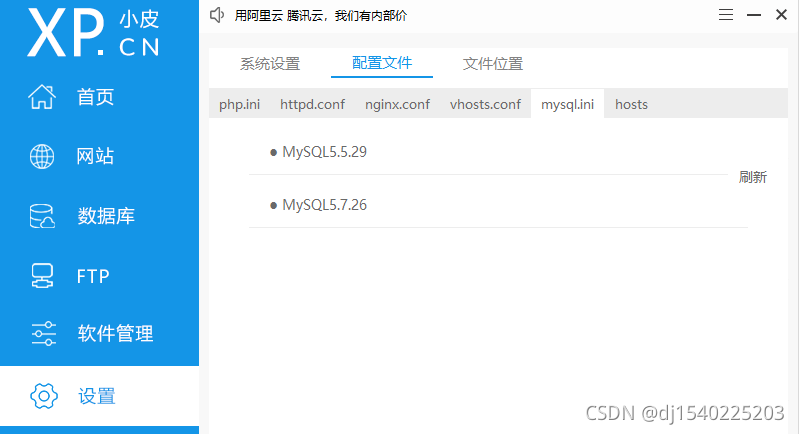Screen dimensions: 799x434
Task: Select the mysql.ini sub-tab
Action: pyautogui.click(x=567, y=104)
